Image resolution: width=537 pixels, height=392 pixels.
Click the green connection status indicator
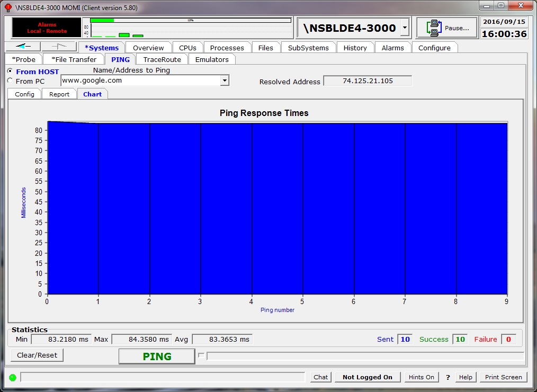click(x=12, y=377)
